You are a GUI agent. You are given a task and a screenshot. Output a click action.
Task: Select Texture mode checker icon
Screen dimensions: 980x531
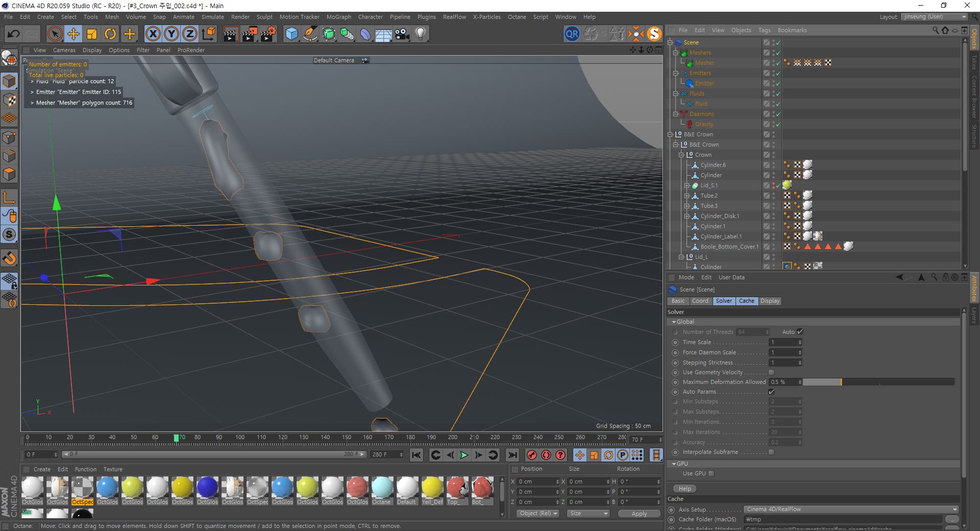pyautogui.click(x=9, y=100)
